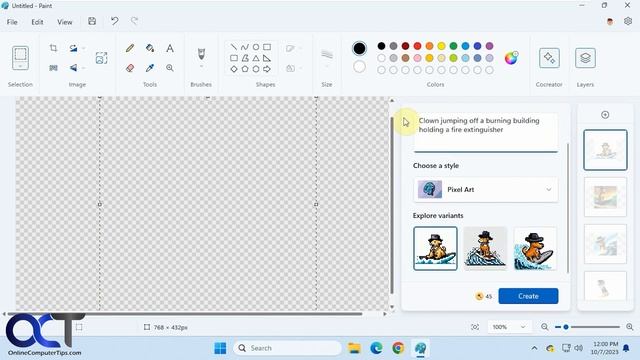Viewport: 640px width, 360px height.
Task: Click the zoom in plus button
Action: click(x=629, y=327)
